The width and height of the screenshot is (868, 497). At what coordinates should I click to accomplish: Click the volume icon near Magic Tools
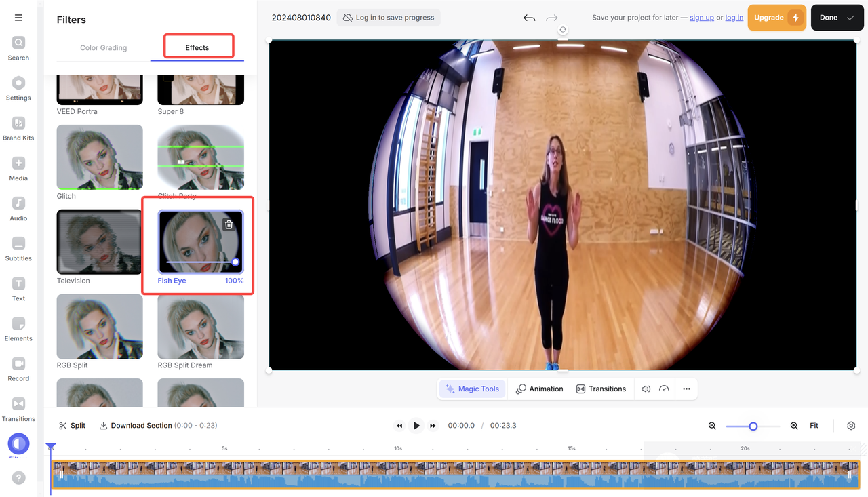click(x=646, y=389)
